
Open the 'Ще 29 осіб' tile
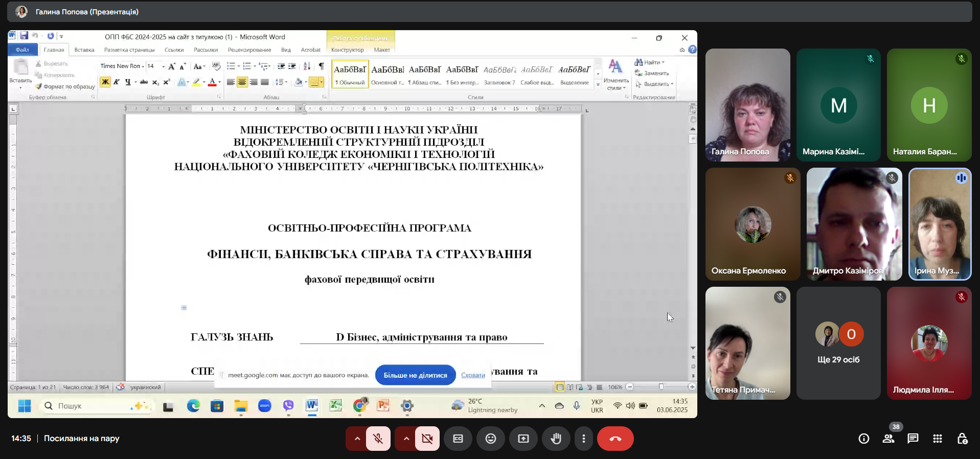click(838, 343)
